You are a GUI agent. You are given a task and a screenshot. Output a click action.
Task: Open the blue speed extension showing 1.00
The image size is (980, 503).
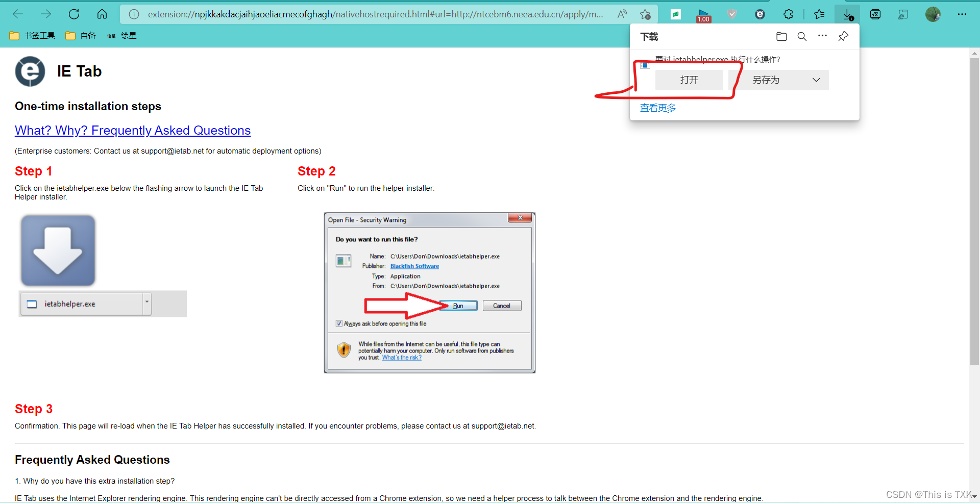click(703, 15)
